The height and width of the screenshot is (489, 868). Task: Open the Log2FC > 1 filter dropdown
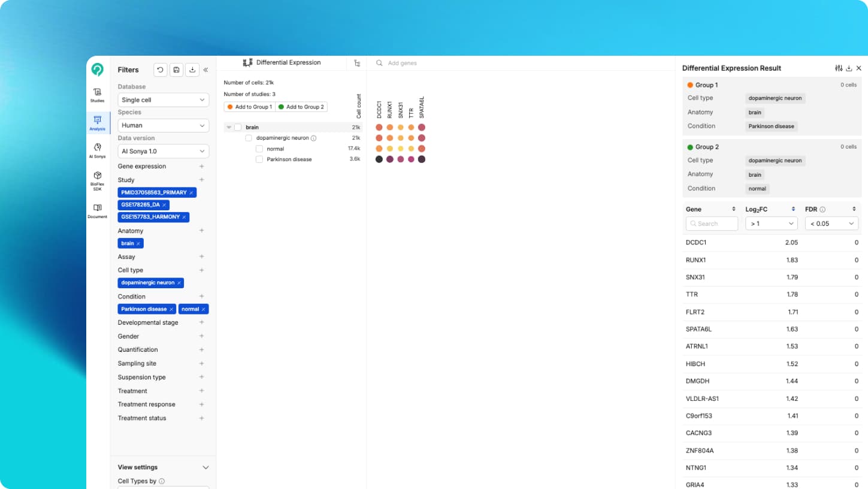771,224
